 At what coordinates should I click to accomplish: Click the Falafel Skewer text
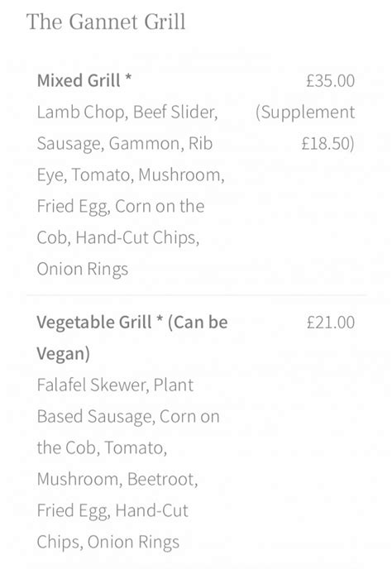click(91, 385)
